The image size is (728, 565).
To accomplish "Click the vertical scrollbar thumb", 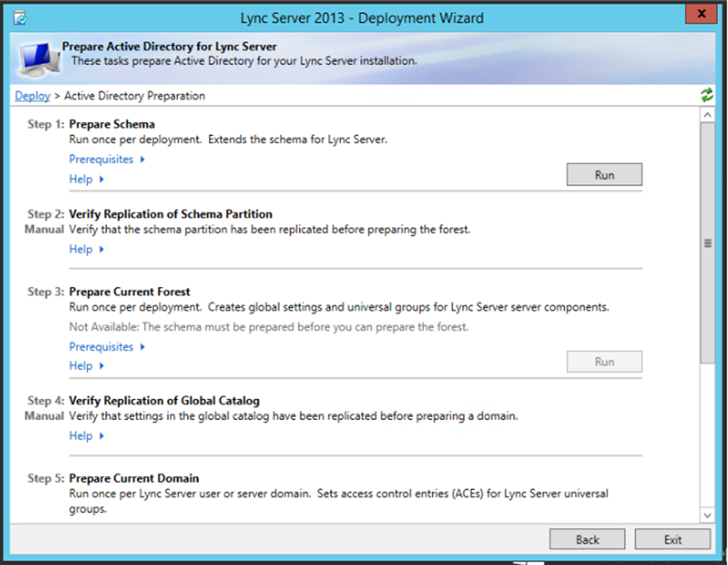I will (x=707, y=243).
